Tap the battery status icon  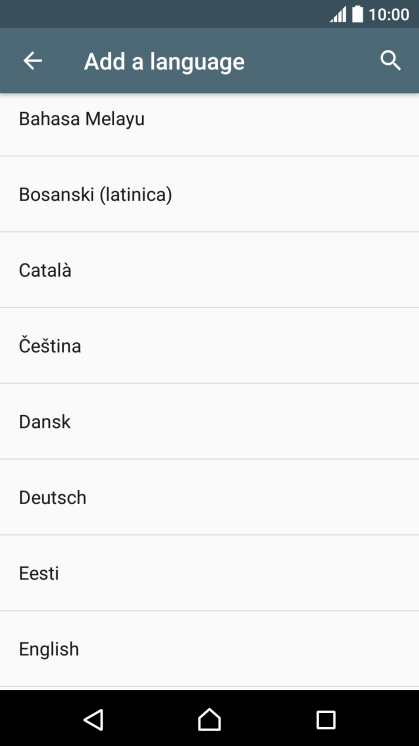(x=357, y=14)
